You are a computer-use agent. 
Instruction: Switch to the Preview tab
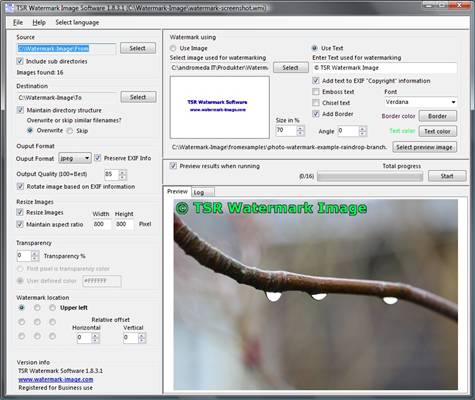[177, 191]
